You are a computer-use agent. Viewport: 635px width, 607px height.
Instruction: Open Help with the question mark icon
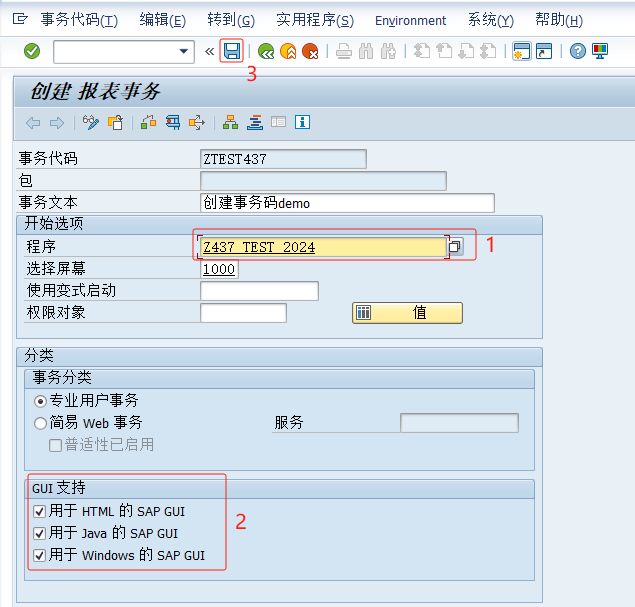tap(577, 51)
